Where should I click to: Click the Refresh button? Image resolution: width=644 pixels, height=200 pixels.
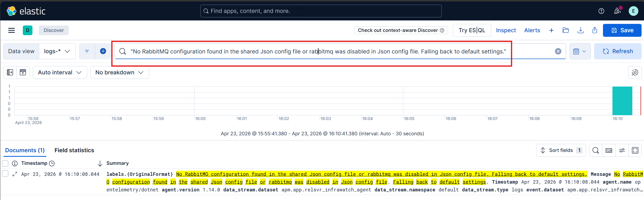(x=618, y=51)
